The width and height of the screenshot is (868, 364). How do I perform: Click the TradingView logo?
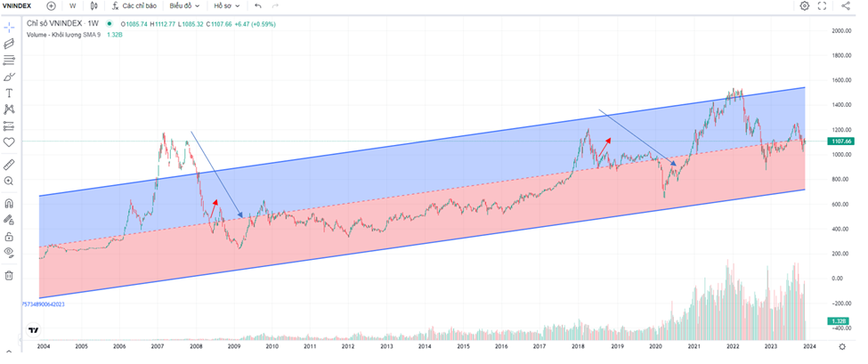(x=33, y=330)
